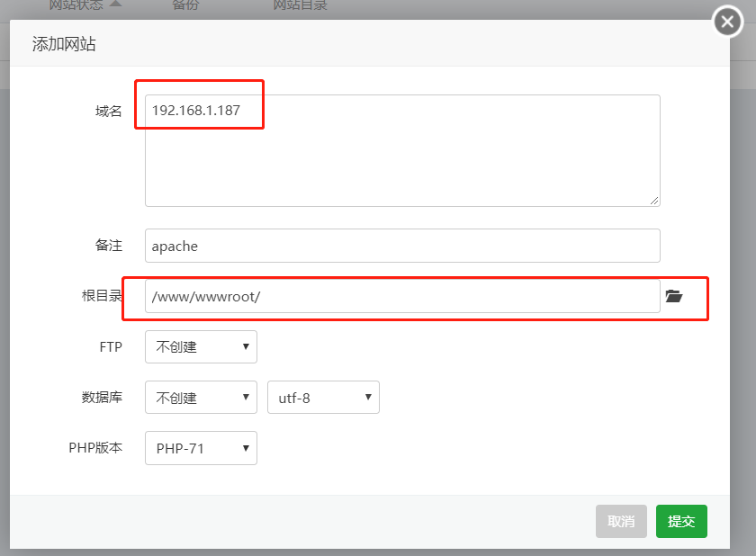This screenshot has width=756, height=556.
Task: Select the 网站状态 column header
Action: pos(76,5)
